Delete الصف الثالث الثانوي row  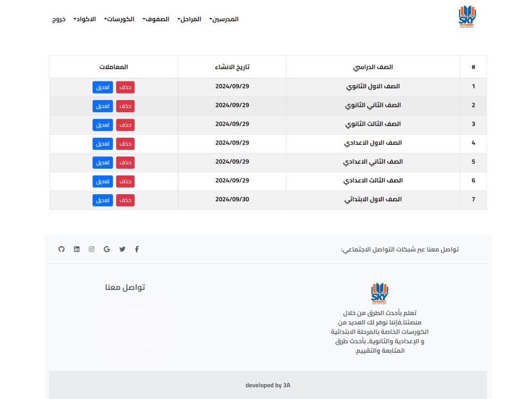(125, 125)
